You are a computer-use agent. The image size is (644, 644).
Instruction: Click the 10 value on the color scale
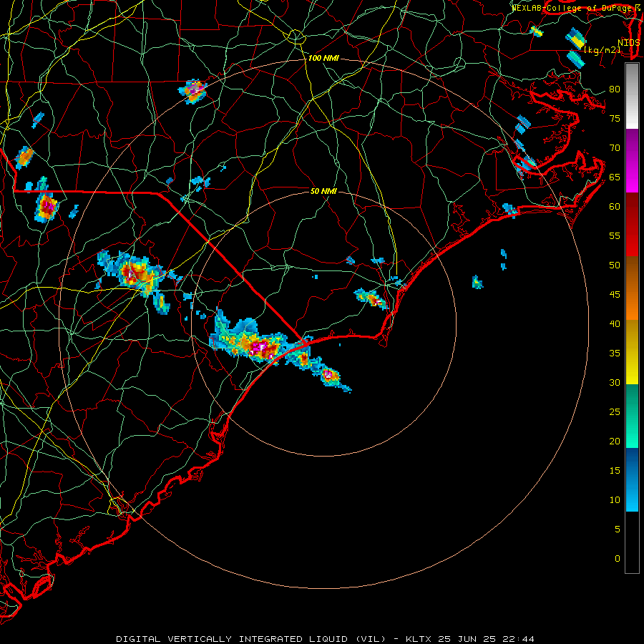[615, 500]
